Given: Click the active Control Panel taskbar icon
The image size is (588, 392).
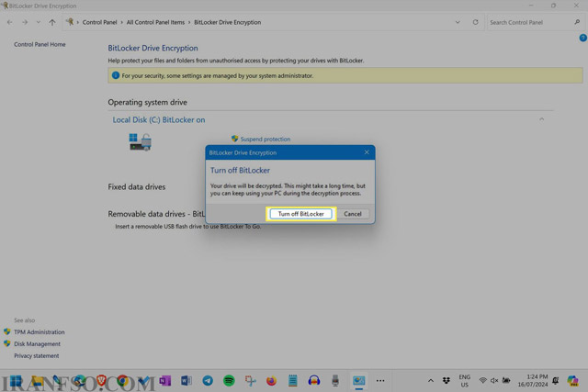Looking at the screenshot, I should (359, 381).
